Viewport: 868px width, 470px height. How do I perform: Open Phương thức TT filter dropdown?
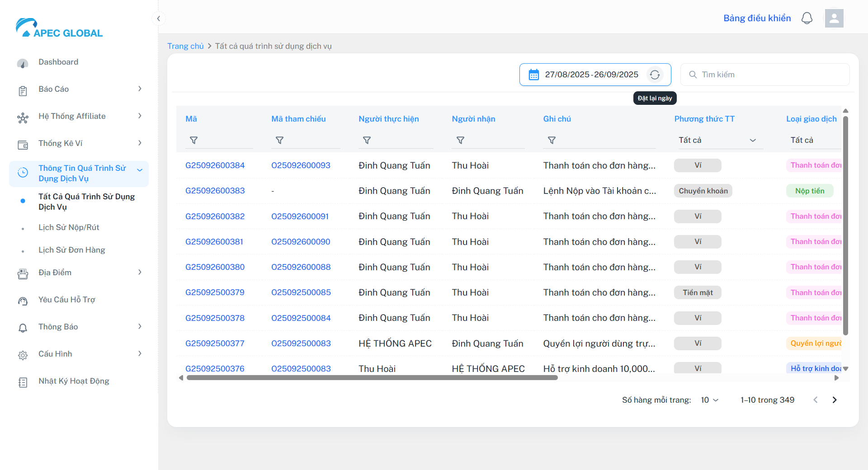click(717, 140)
